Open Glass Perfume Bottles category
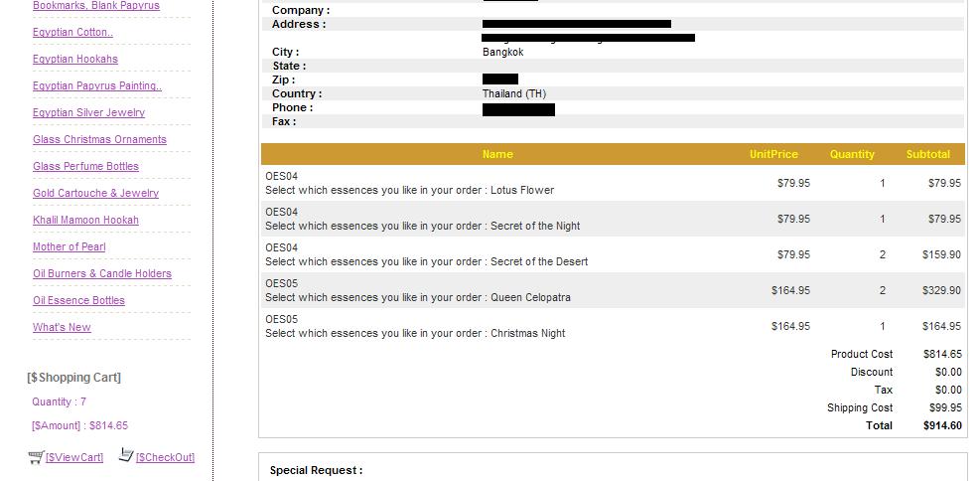This screenshot has width=980, height=481. pos(85,167)
